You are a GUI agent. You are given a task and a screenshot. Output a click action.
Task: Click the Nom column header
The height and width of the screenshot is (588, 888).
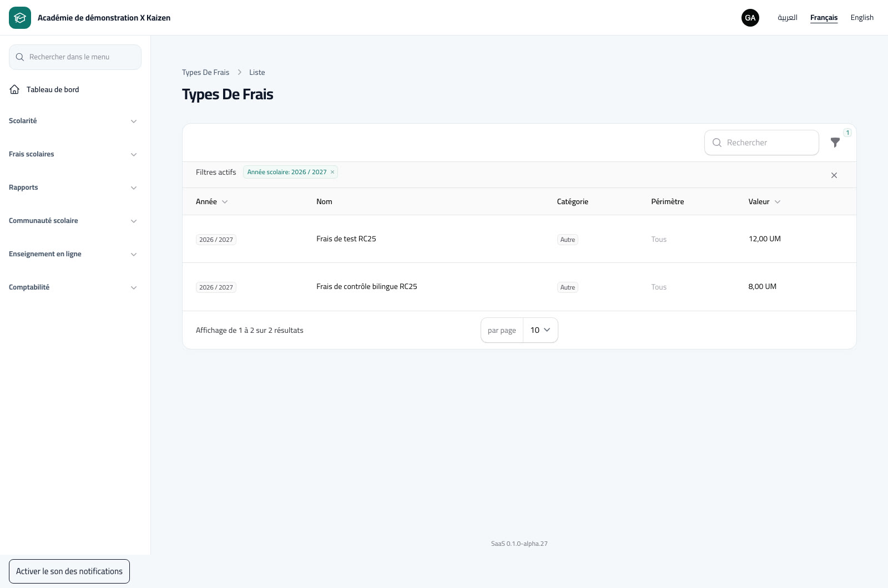[324, 201]
